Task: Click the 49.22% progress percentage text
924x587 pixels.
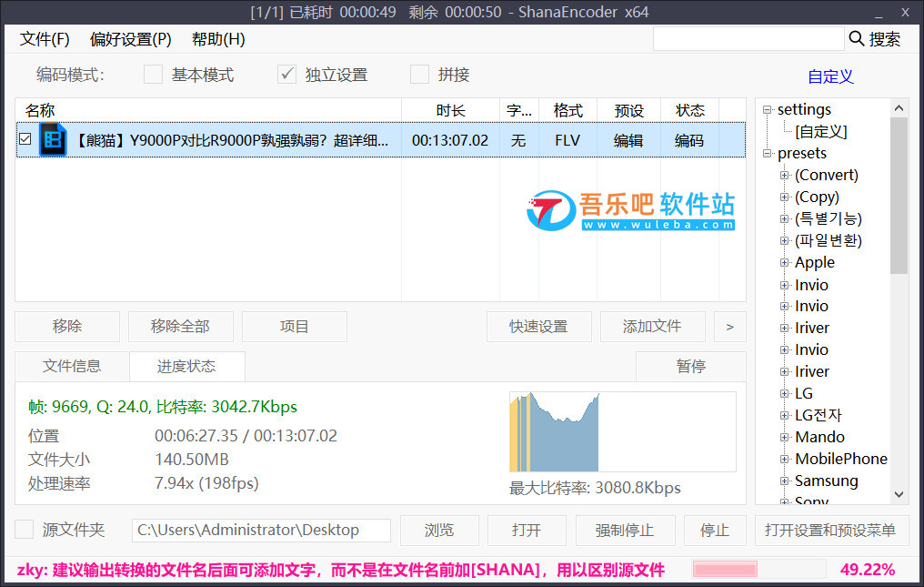Action: [x=868, y=570]
